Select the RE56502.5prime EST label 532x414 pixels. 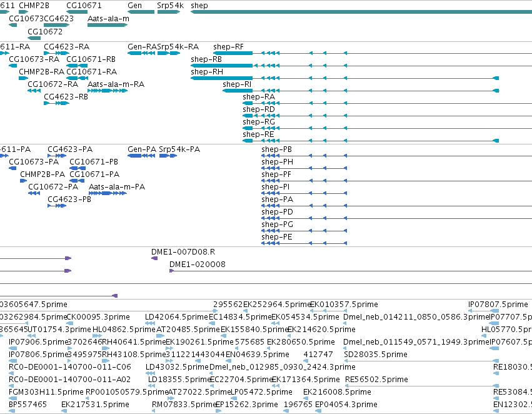coord(376,380)
